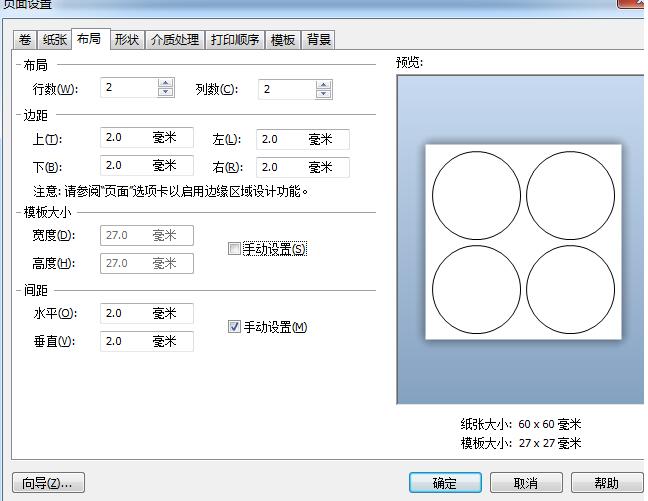Switch to the 卷 tab

24,40
